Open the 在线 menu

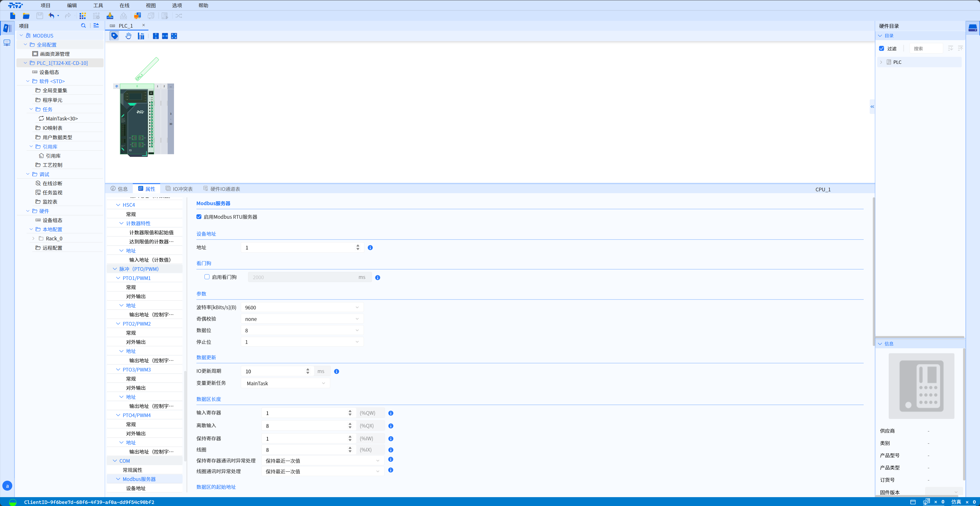[x=124, y=5]
